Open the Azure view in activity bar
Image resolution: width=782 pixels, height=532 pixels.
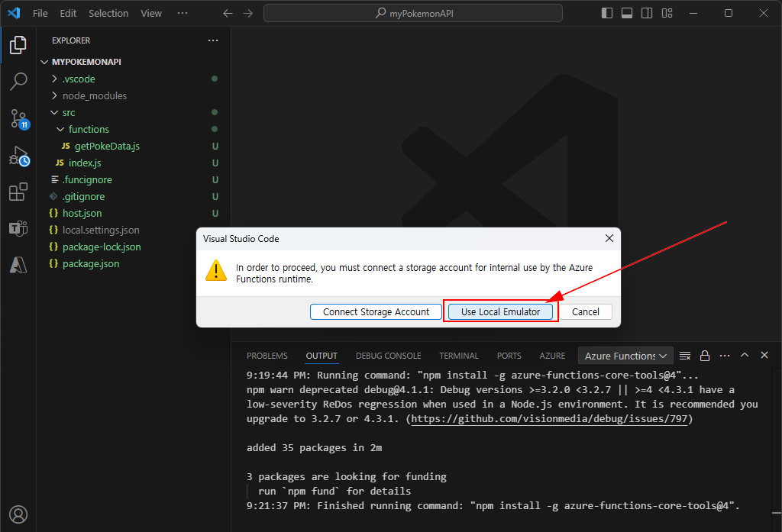point(18,265)
